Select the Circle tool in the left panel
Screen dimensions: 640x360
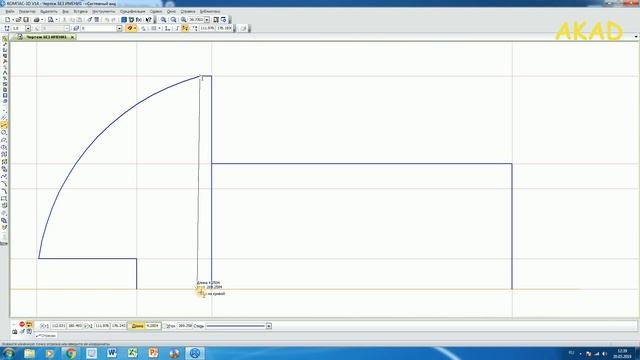click(4, 133)
